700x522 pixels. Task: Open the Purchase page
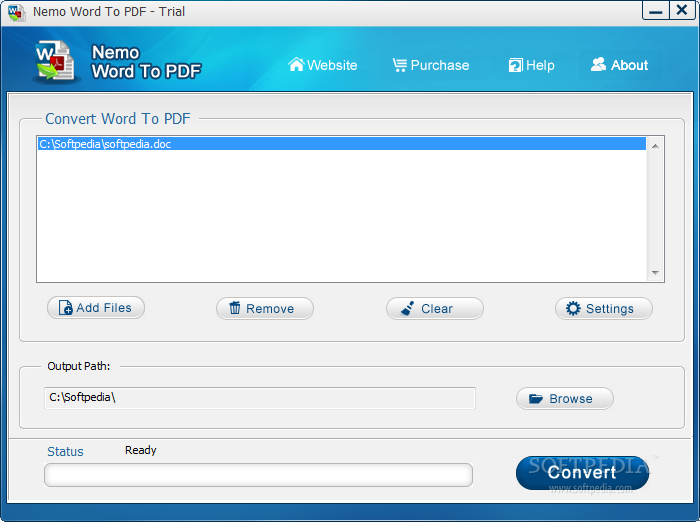[431, 65]
